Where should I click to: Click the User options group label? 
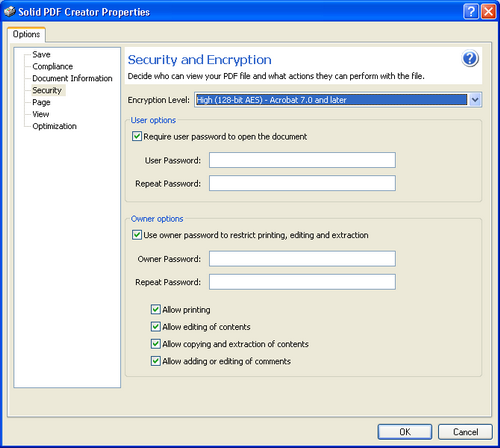153,120
